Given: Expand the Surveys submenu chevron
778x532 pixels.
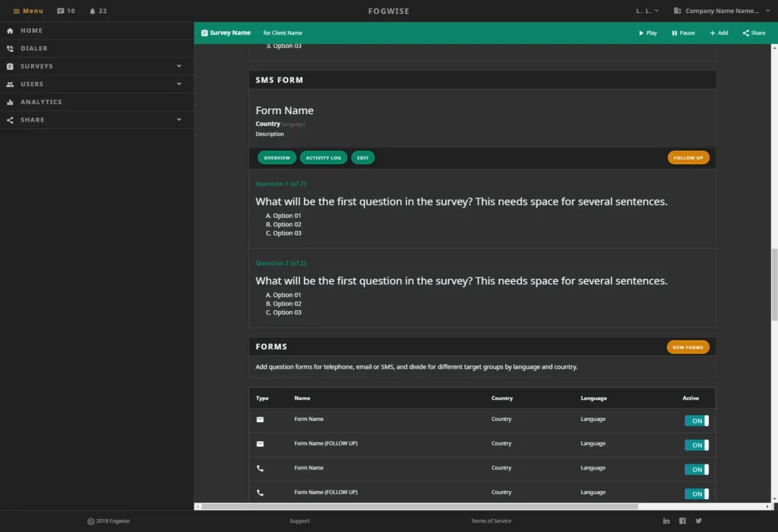Looking at the screenshot, I should tap(179, 66).
